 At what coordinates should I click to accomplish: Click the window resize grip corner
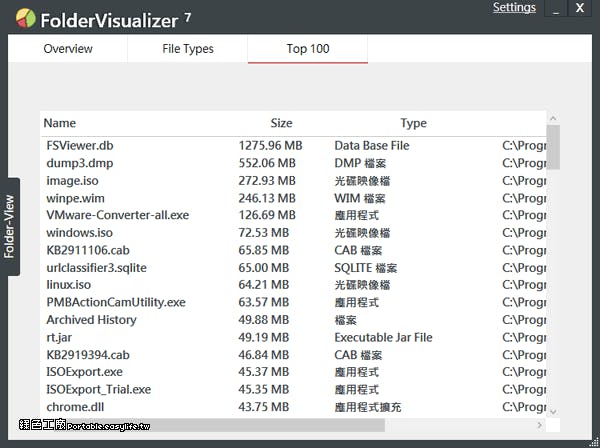[x=595, y=443]
